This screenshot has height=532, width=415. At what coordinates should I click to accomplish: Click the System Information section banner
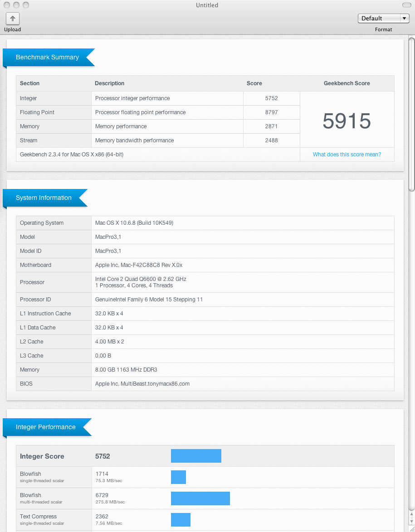click(x=44, y=198)
